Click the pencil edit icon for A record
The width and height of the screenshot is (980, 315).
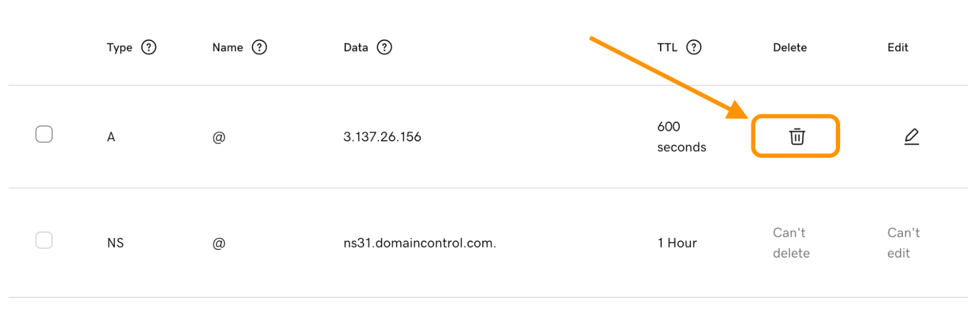click(911, 136)
